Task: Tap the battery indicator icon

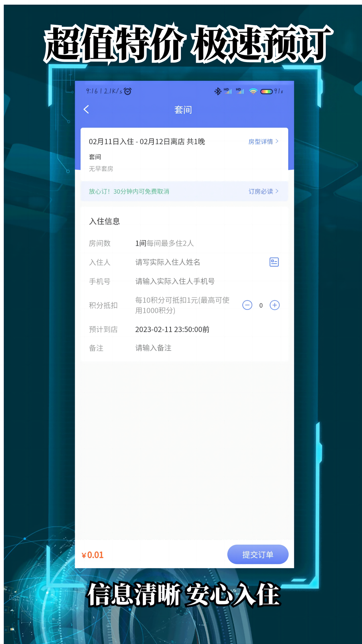Action: (267, 91)
